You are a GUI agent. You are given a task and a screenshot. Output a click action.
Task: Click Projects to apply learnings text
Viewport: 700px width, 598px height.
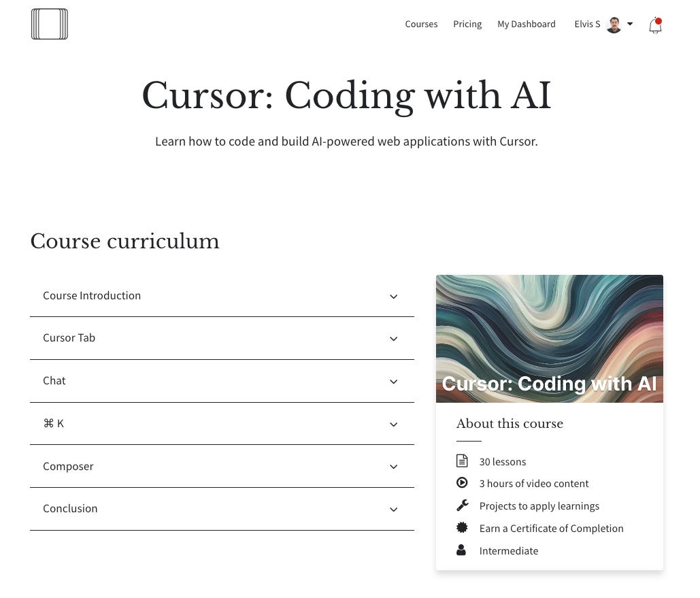[539, 506]
